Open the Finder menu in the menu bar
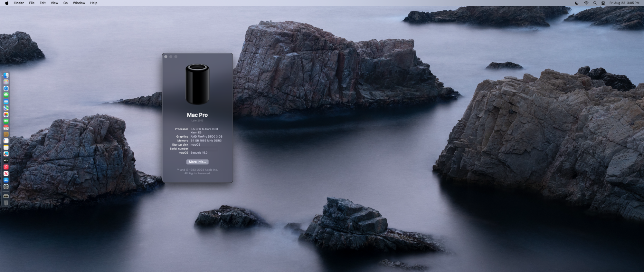The width and height of the screenshot is (644, 272). 19,3
